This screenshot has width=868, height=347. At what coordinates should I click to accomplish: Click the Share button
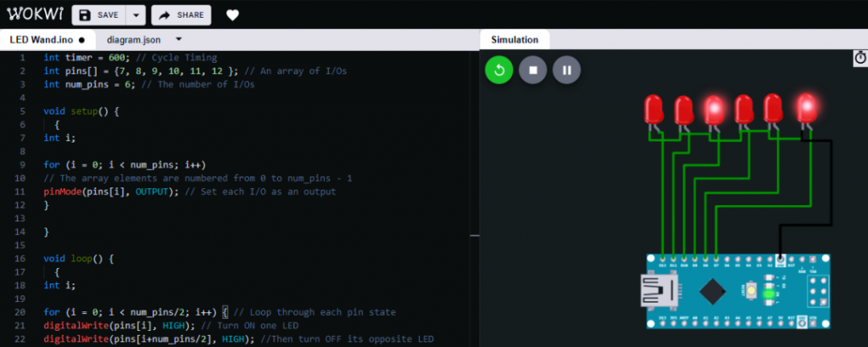click(x=181, y=15)
